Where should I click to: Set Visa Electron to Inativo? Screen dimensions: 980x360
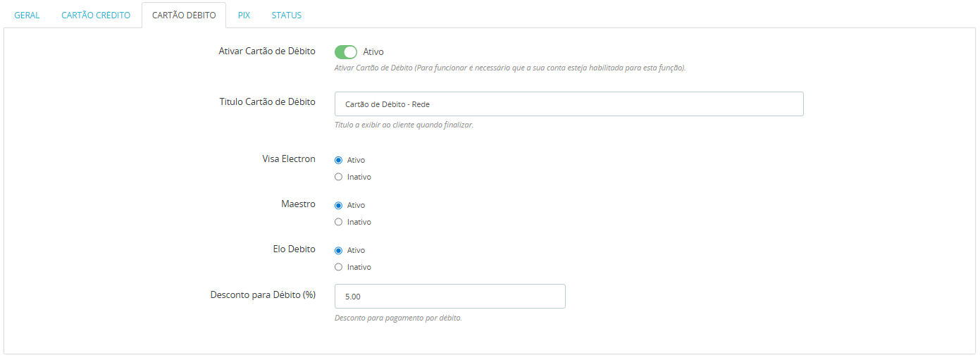tap(339, 177)
